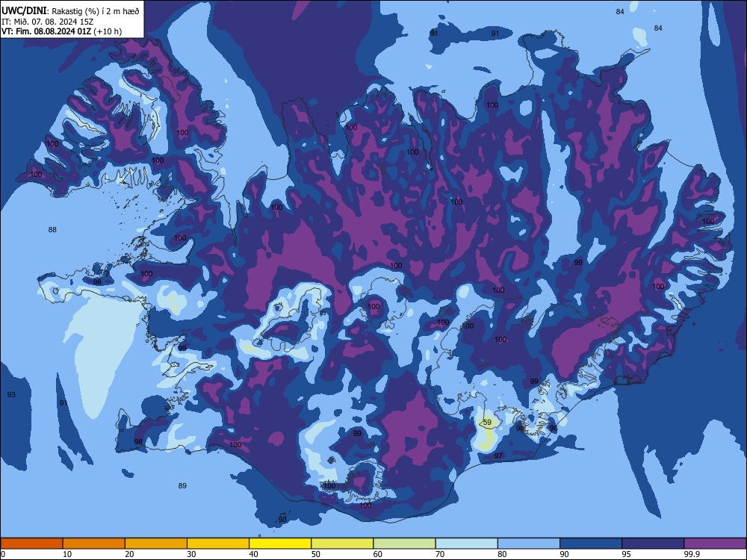The image size is (747, 560).
Task: Click the '20' tick label on the legend
Action: (x=129, y=554)
